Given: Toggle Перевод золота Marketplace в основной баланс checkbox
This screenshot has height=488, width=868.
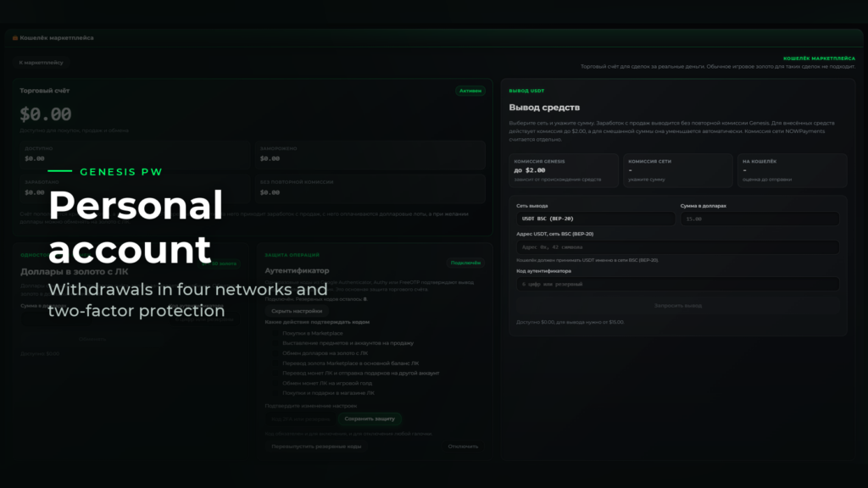Looking at the screenshot, I should click(x=275, y=363).
